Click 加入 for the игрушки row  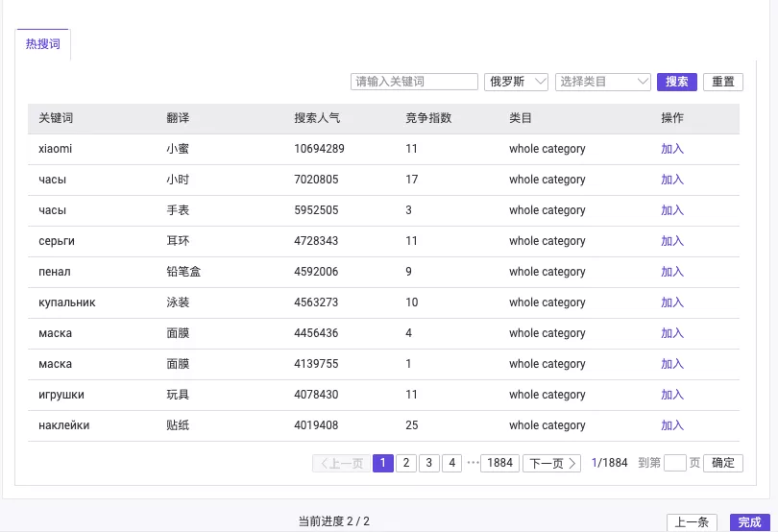click(x=672, y=395)
